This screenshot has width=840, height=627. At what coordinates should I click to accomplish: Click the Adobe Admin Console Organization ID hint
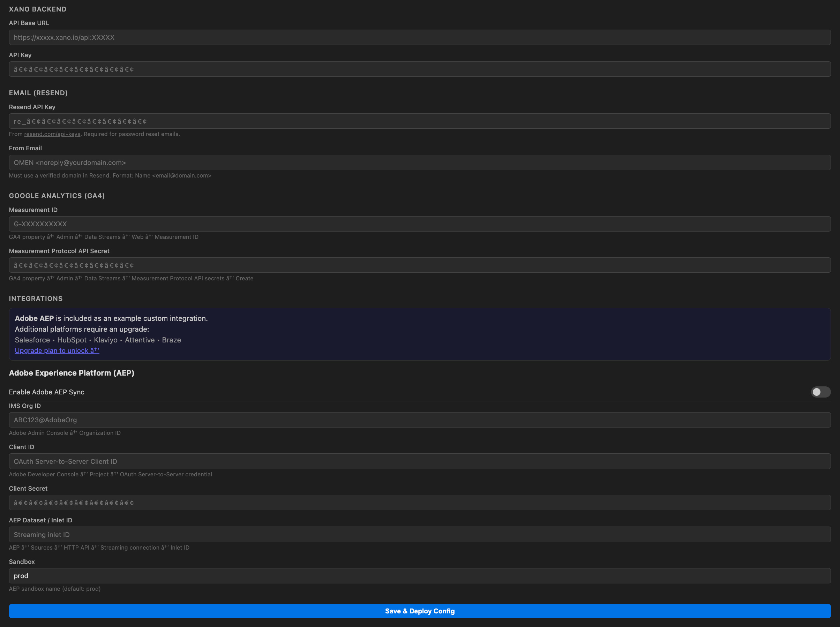[x=65, y=433]
